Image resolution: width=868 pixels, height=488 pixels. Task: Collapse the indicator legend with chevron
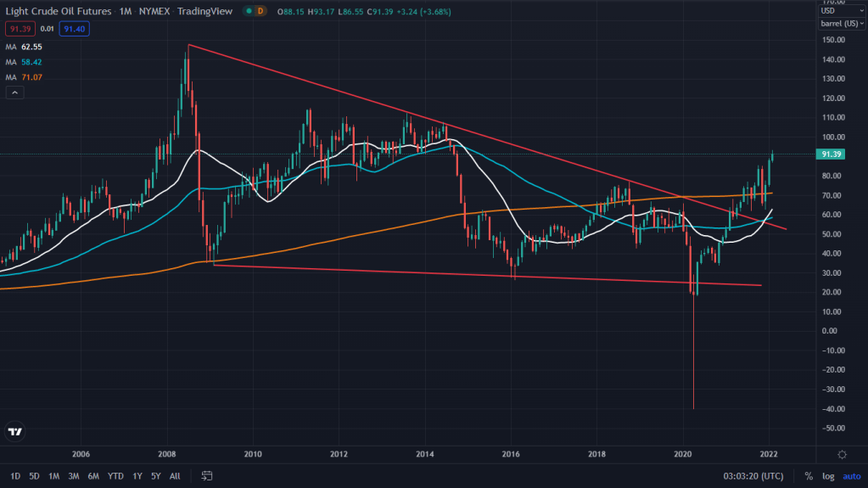pyautogui.click(x=14, y=93)
